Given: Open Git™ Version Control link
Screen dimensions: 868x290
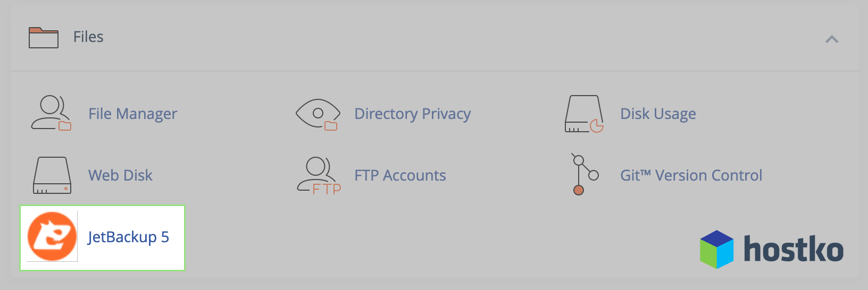Looking at the screenshot, I should click(x=691, y=175).
